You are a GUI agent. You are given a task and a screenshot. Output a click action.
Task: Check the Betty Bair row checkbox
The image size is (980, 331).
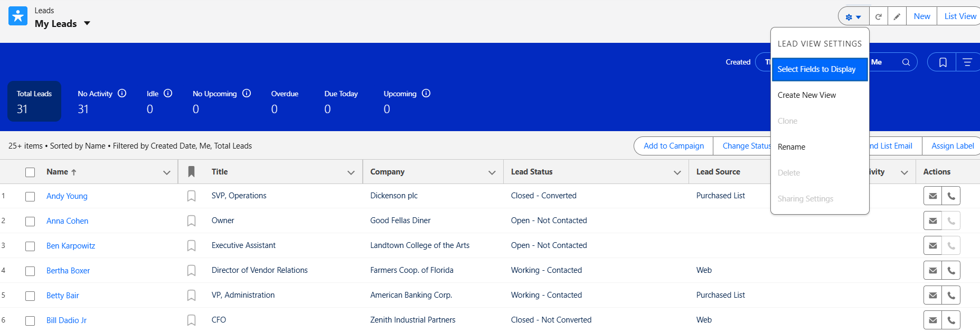click(x=30, y=296)
